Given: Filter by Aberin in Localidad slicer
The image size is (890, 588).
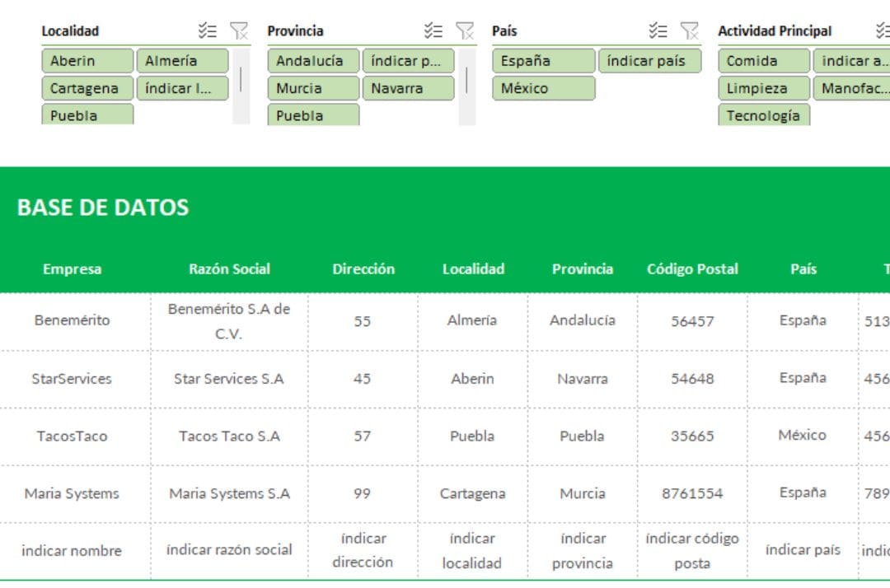Looking at the screenshot, I should pyautogui.click(x=87, y=61).
